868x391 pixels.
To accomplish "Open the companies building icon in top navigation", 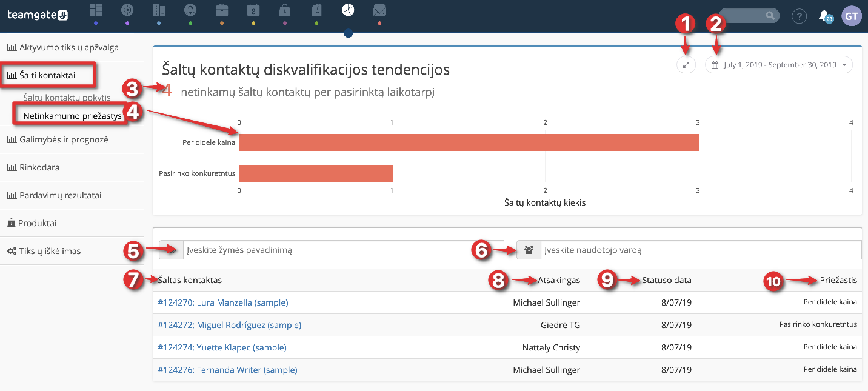I will click(159, 10).
